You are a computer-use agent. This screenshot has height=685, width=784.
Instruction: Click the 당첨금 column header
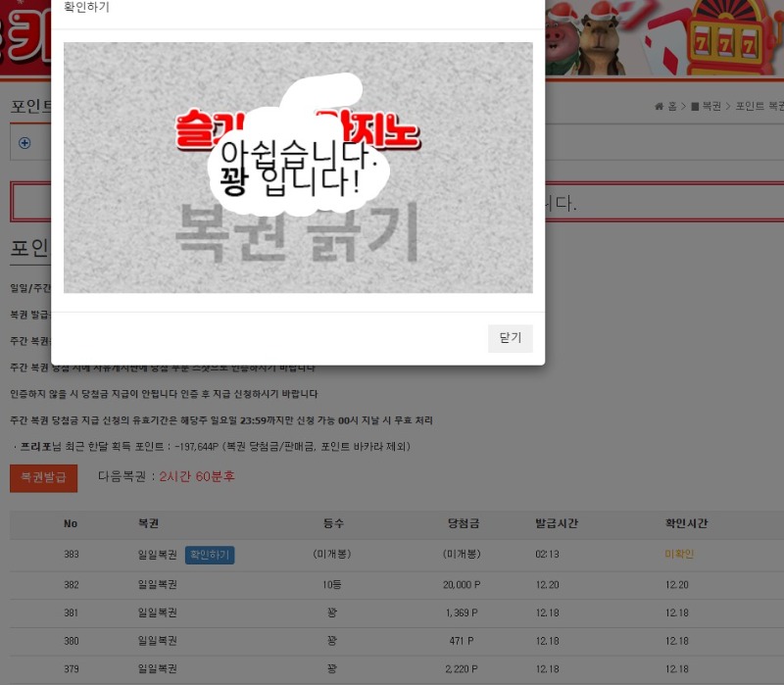(x=461, y=524)
